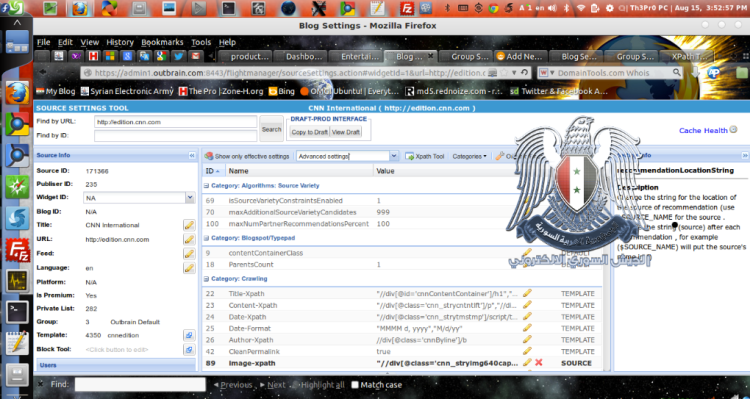The width and height of the screenshot is (750, 399).
Task: Collapse the Source Info panel
Action: pyautogui.click(x=192, y=155)
